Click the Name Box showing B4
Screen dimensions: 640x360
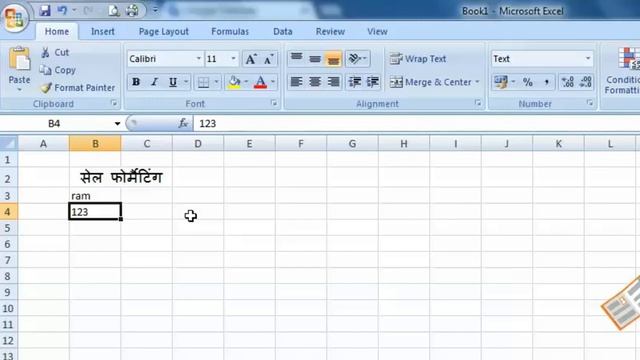55,123
